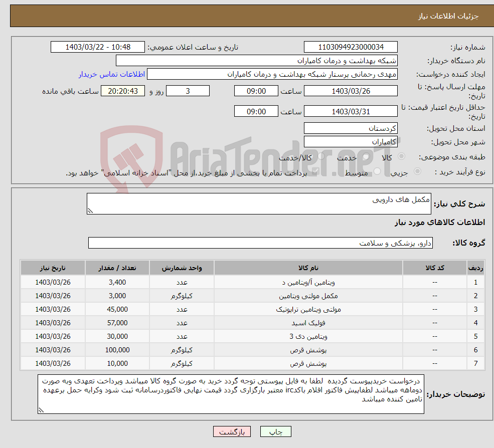Viewport: 494px width, 448px height.
Task: Click the واحد شمارش column header
Action: 182,268
